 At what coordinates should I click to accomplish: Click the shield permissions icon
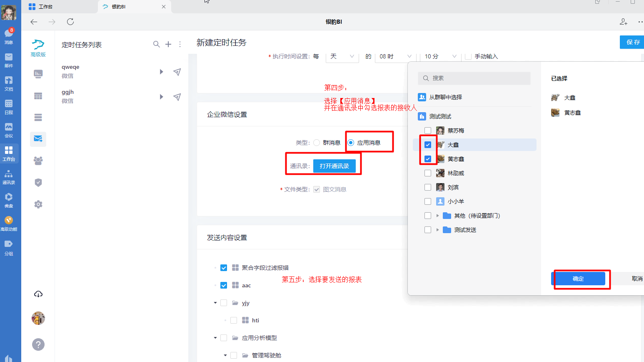click(x=38, y=182)
